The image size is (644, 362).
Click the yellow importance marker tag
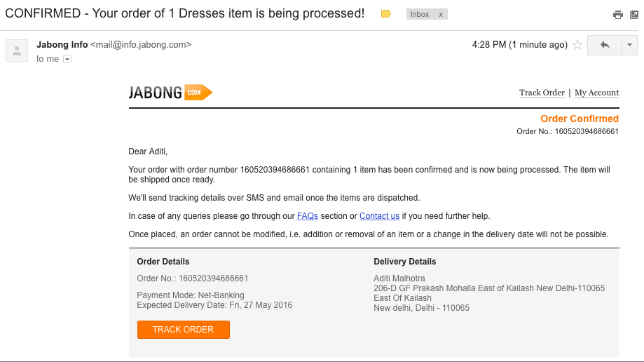(385, 14)
